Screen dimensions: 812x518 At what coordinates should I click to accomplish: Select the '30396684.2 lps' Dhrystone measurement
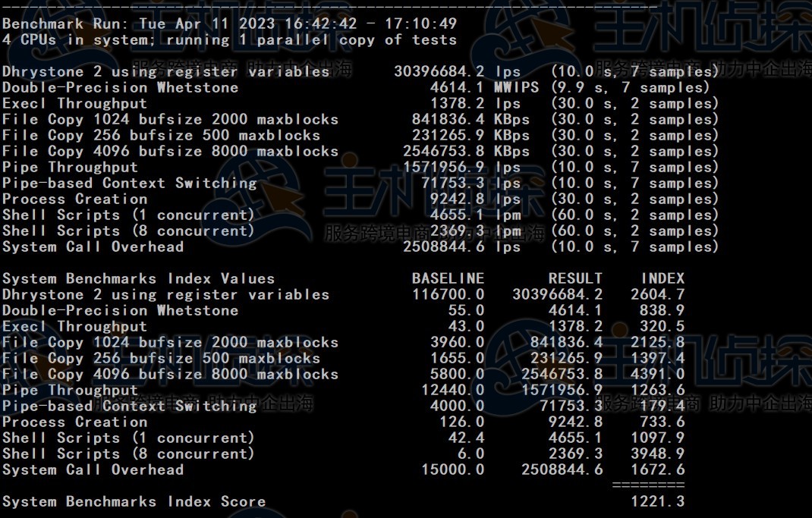click(457, 71)
